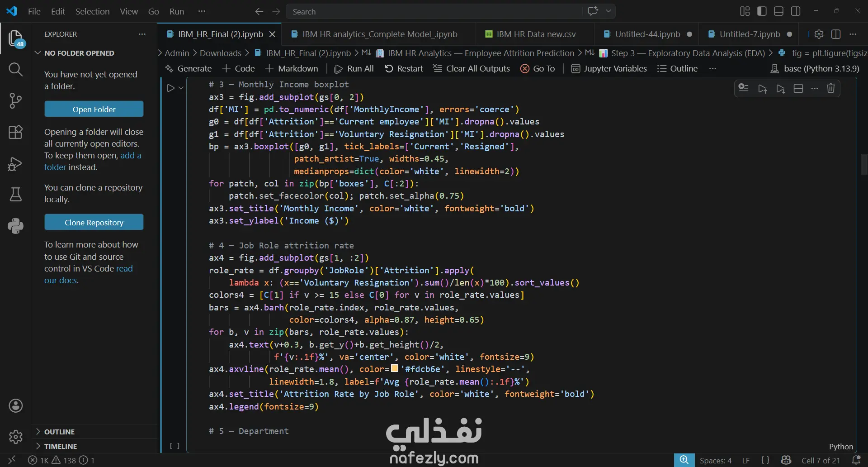Click the #fdcb6e color swatch in code

395,368
